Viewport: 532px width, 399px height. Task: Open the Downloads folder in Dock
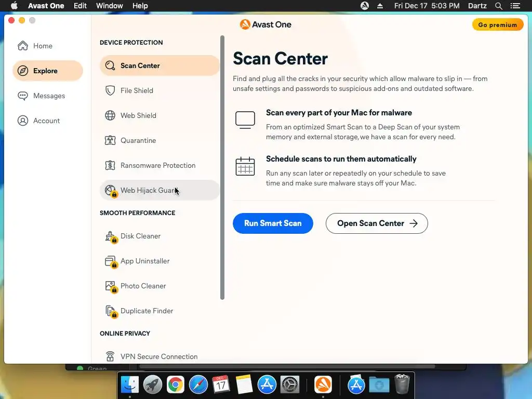click(x=379, y=384)
